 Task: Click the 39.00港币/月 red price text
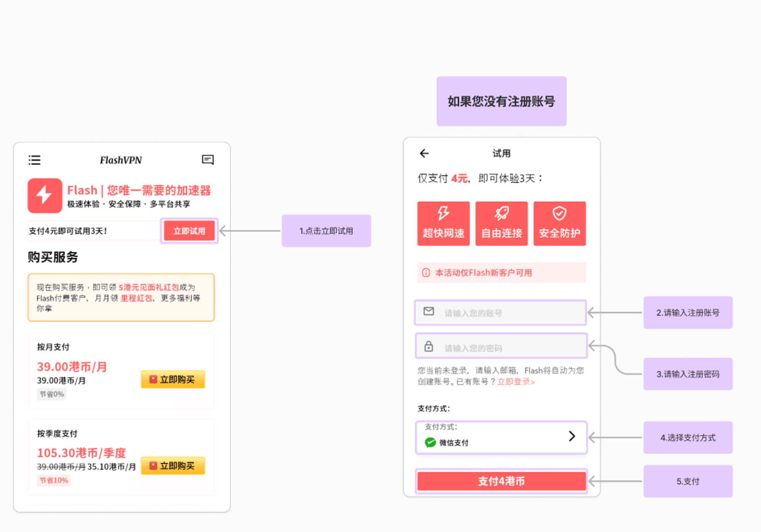(x=72, y=366)
